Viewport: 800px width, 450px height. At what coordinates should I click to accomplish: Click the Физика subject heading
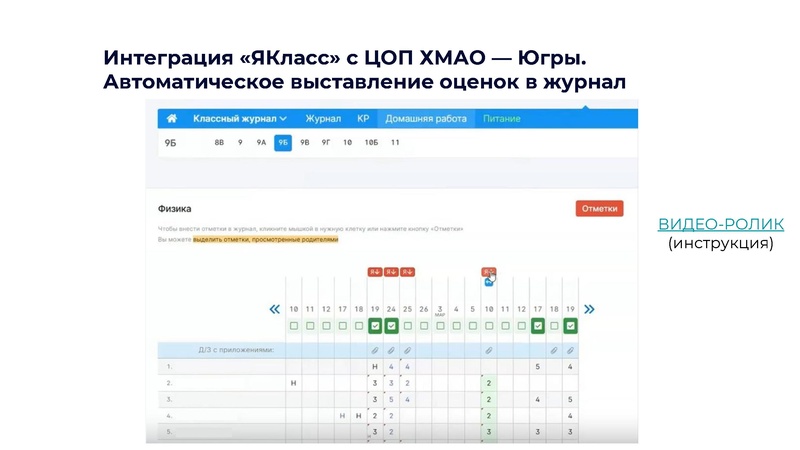coord(174,209)
